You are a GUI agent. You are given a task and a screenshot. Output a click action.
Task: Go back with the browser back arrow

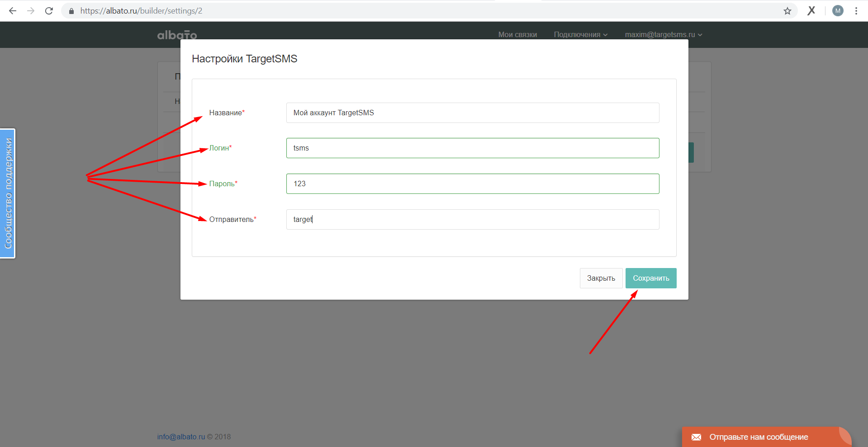click(x=13, y=11)
